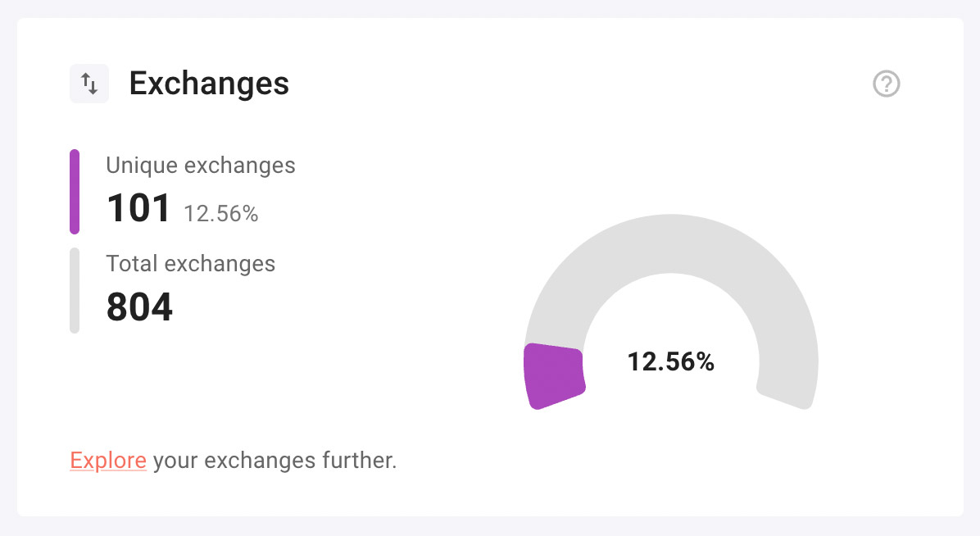Open the help question mark icon
980x536 pixels.
point(887,84)
